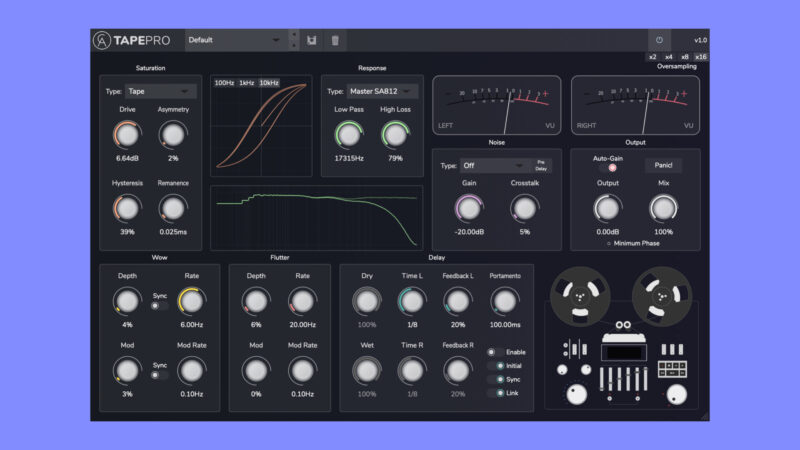Screen dimensions: 800x450
Task: Click the save preset floppy disk icon
Action: pyautogui.click(x=312, y=40)
